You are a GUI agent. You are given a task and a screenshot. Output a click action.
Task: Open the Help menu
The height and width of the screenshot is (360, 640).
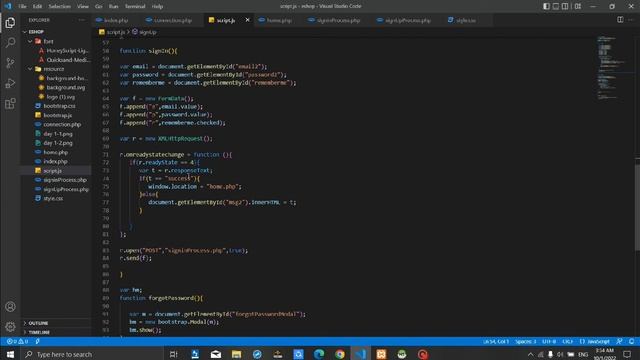(158, 6)
